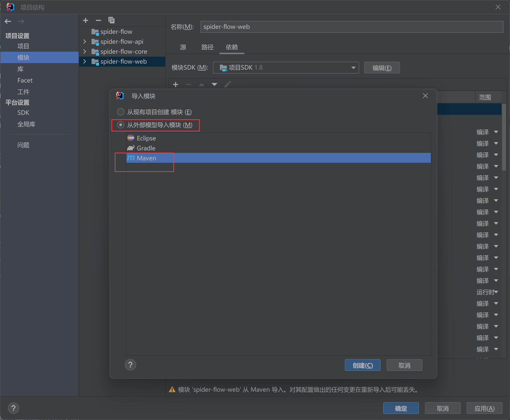Click the 编辑 (Edit) SDK button
The image size is (510, 420).
(382, 68)
